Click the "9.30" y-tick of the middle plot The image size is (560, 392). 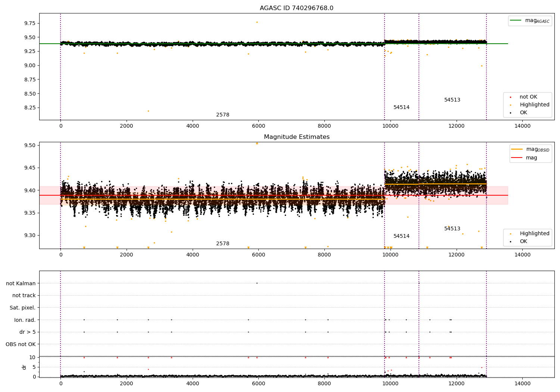coord(29,236)
